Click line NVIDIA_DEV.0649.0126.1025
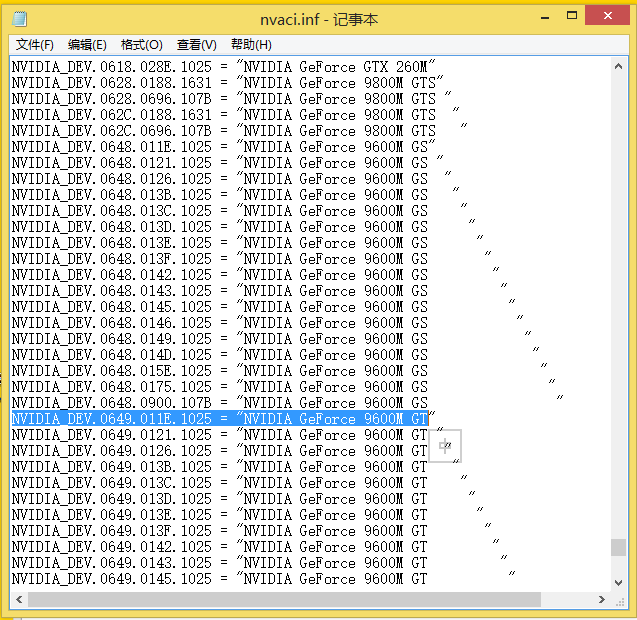This screenshot has height=620, width=637. tap(231, 451)
